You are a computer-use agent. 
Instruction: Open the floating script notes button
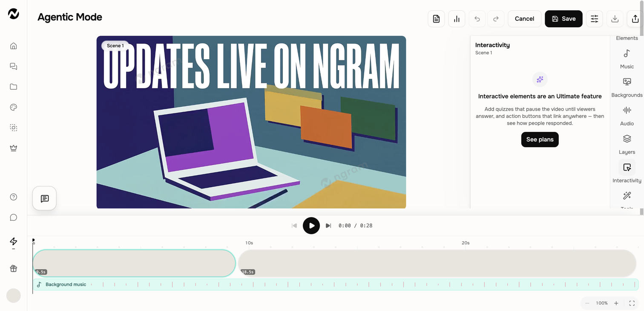(45, 198)
